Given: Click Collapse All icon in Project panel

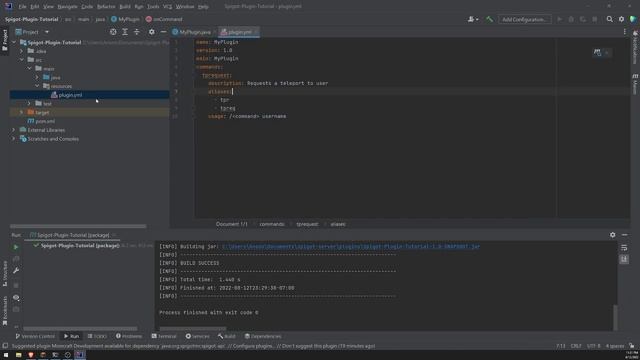Looking at the screenshot, I should [x=137, y=32].
